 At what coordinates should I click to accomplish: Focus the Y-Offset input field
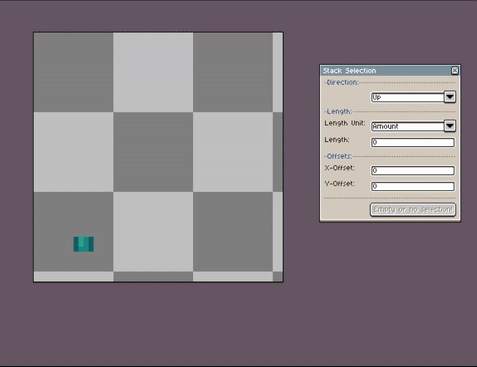413,186
